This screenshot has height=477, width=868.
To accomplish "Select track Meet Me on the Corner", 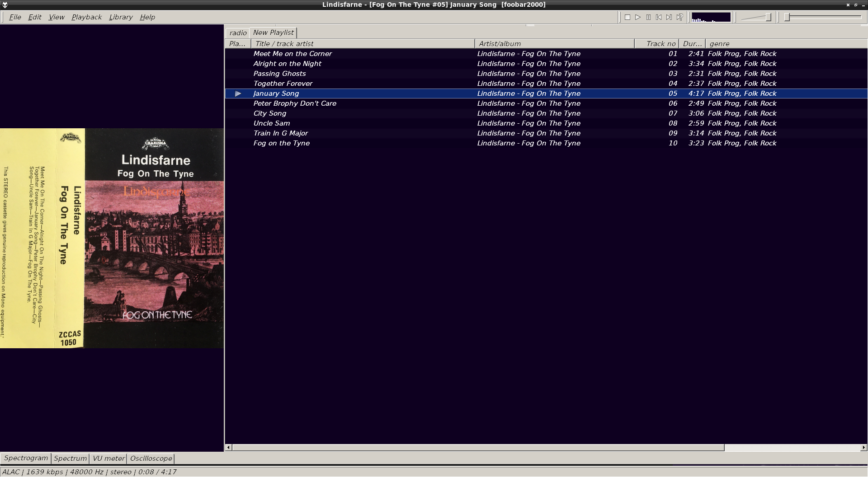I will [546, 54].
